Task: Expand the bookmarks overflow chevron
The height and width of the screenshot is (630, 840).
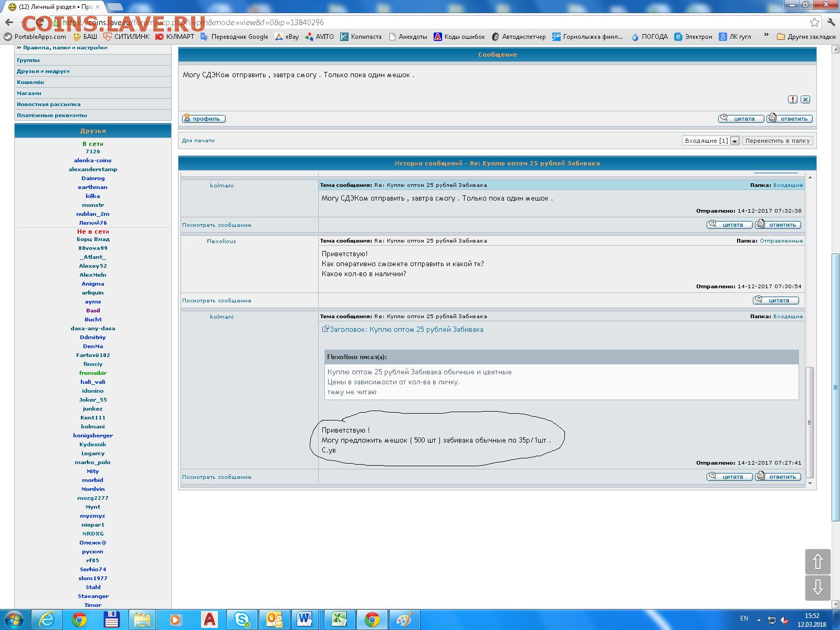Action: click(x=766, y=36)
